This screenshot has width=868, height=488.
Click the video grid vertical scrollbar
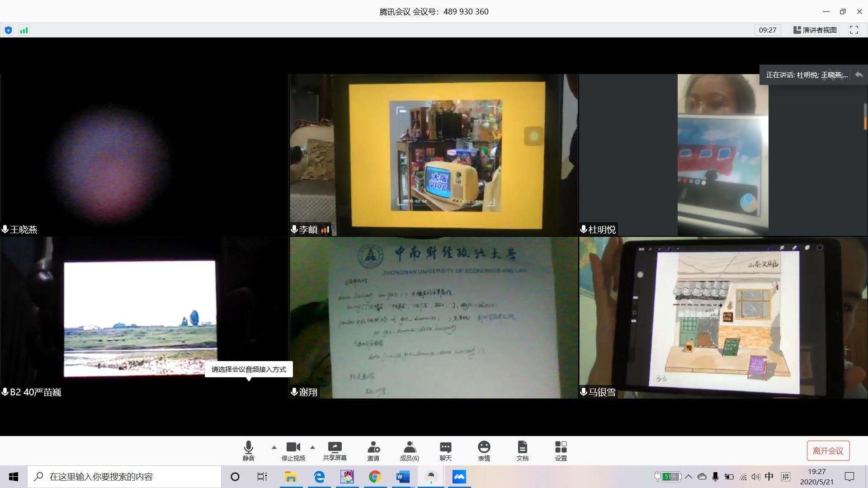pyautogui.click(x=865, y=117)
